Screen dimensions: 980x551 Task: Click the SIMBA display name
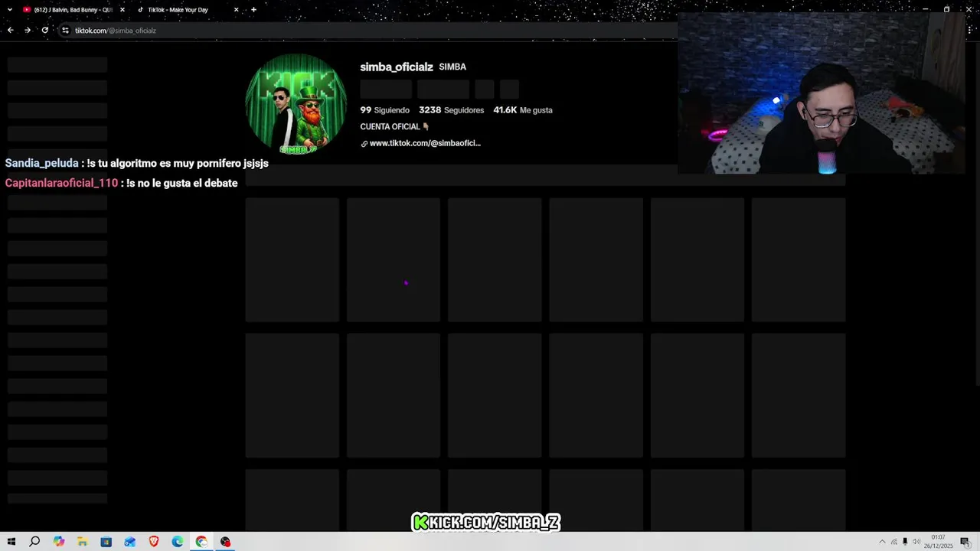(x=452, y=67)
